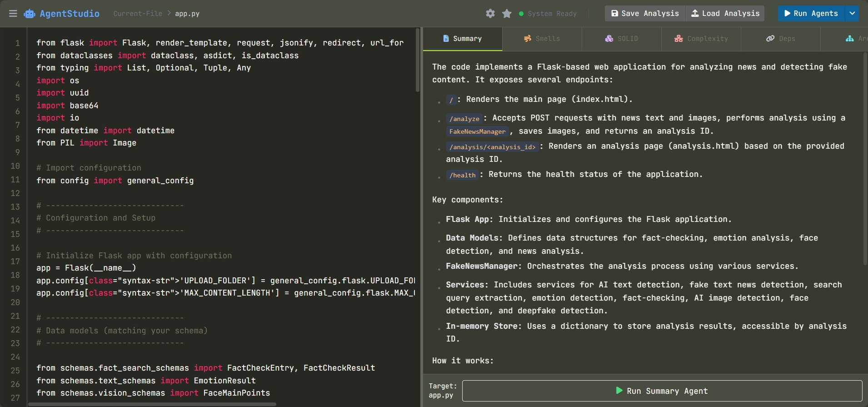
Task: Click the /analyze endpoint code tag
Action: pos(464,119)
